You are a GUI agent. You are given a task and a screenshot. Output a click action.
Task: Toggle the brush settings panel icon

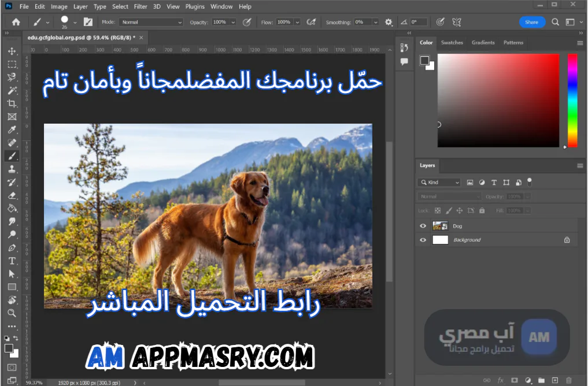pyautogui.click(x=88, y=22)
